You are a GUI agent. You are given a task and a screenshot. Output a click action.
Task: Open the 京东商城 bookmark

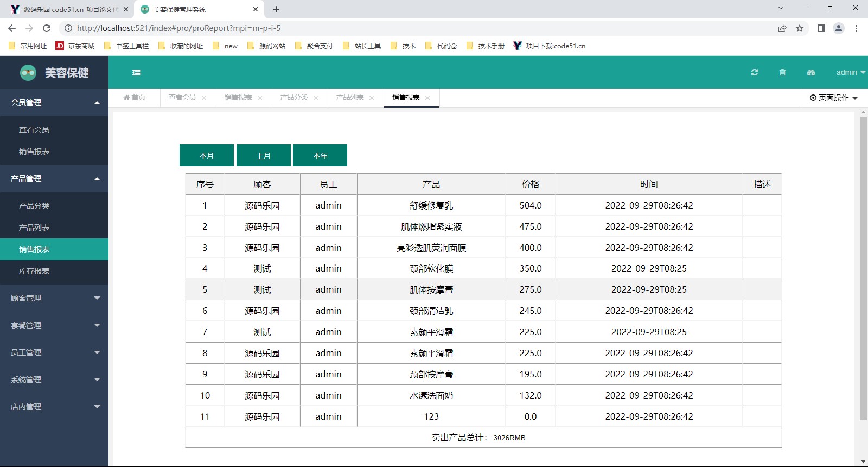[75, 46]
